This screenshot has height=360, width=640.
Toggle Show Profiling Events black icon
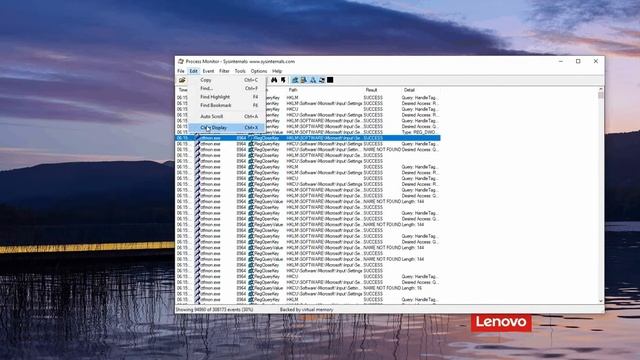coord(330,80)
